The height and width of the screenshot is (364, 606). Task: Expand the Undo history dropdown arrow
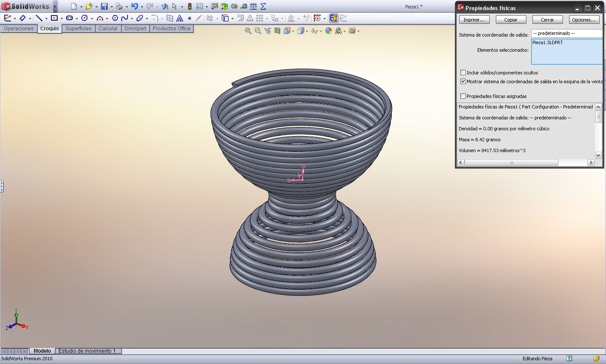[x=142, y=7]
